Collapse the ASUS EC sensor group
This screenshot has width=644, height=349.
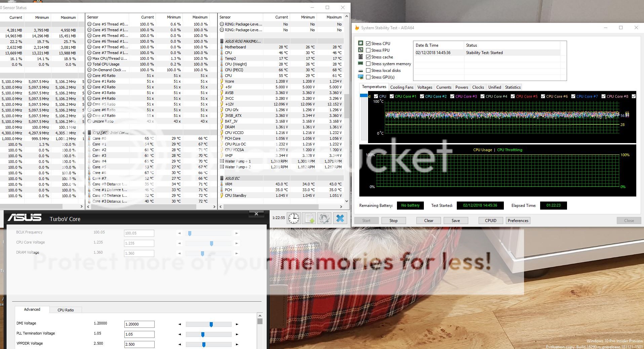pyautogui.click(x=222, y=178)
